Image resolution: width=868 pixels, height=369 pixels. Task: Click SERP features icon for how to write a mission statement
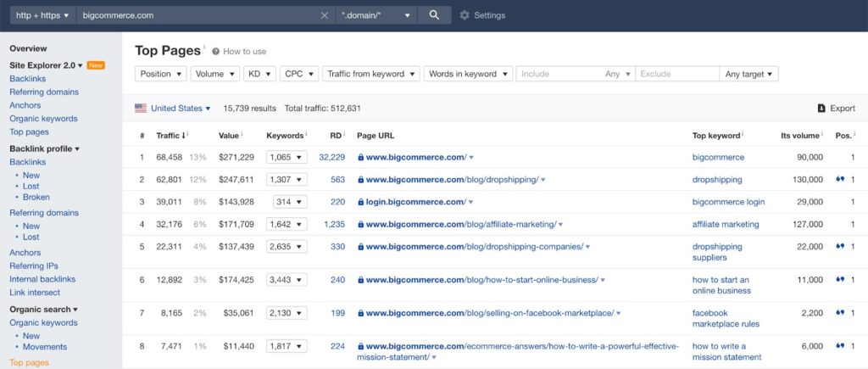click(840, 346)
